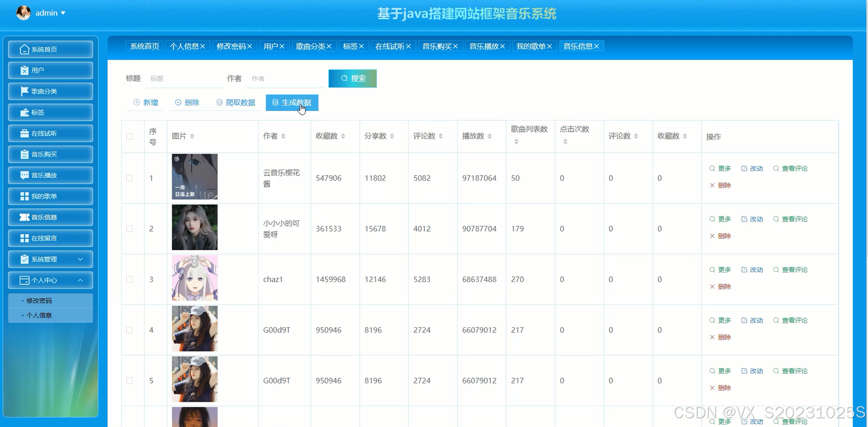Open 在线试听 sidebar item
The height and width of the screenshot is (427, 868).
click(x=50, y=133)
